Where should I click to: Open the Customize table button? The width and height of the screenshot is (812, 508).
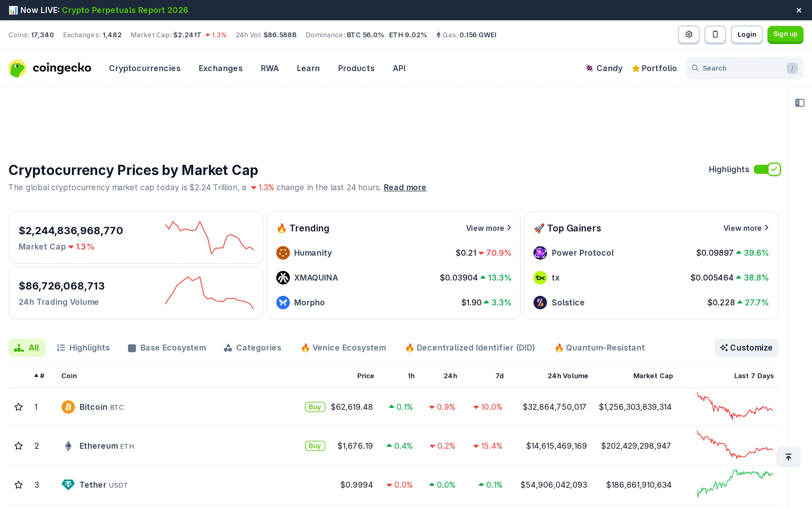pyautogui.click(x=746, y=348)
